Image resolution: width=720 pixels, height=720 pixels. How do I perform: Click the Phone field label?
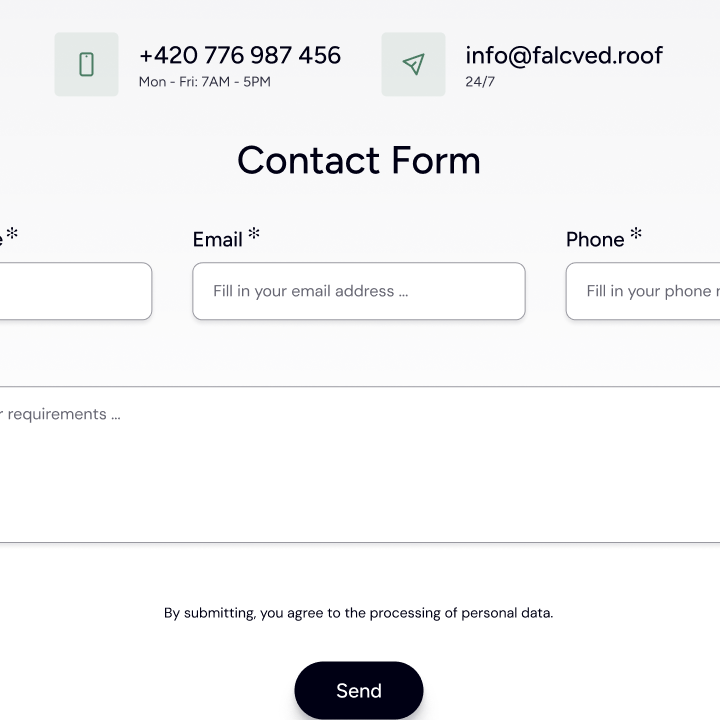point(595,239)
